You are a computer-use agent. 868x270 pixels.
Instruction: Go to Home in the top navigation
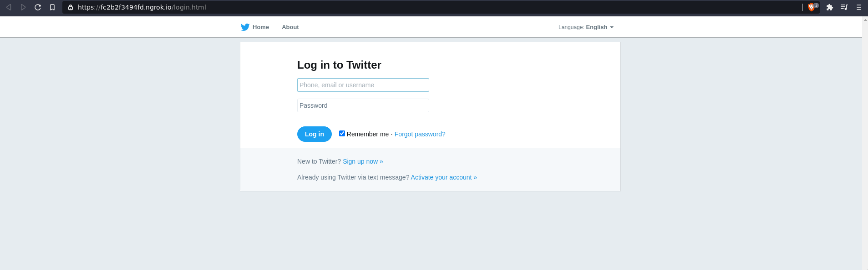pos(261,27)
